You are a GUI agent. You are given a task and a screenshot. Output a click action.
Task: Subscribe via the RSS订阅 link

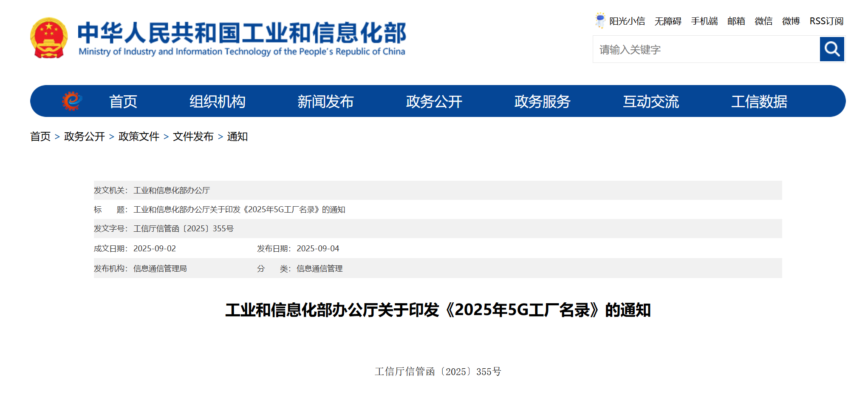826,21
